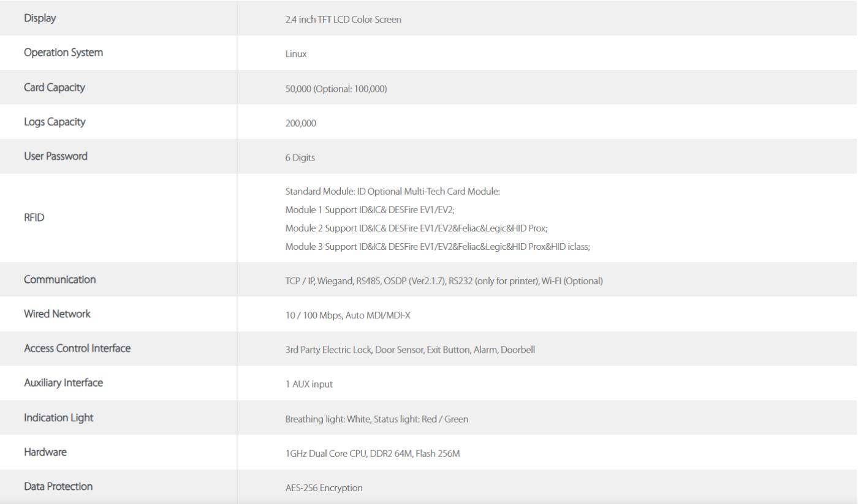
Task: Click the AES-256 Encryption value
Action: 324,488
